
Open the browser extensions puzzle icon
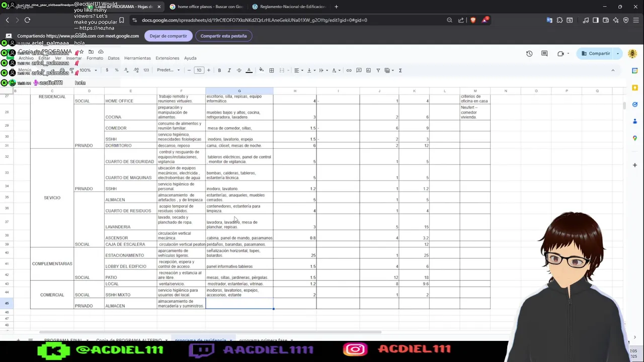coord(559,20)
